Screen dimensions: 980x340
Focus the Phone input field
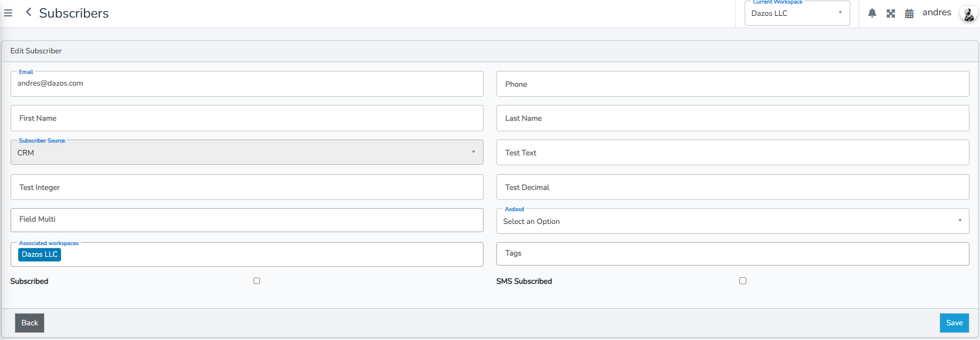coord(732,84)
